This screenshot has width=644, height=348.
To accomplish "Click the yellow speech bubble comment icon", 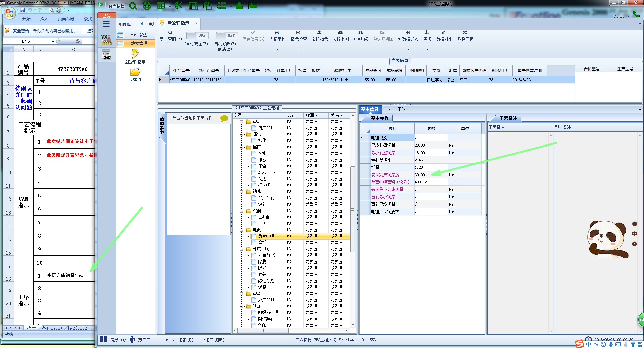I will (x=224, y=118).
